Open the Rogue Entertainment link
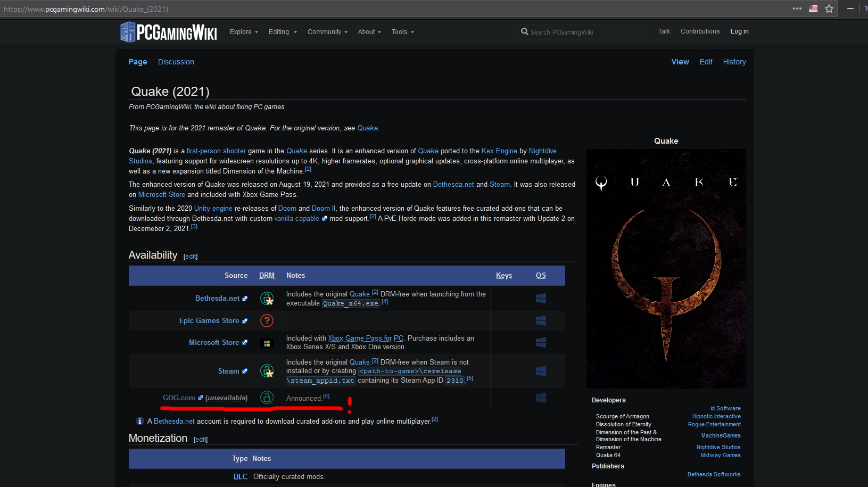868x487 pixels. (714, 424)
